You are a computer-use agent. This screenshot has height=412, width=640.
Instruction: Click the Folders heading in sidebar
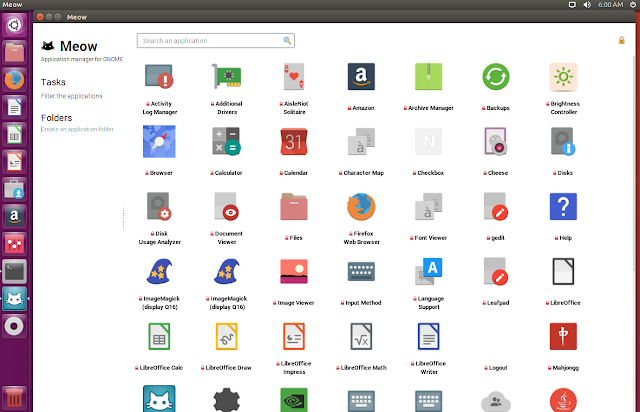tap(56, 118)
